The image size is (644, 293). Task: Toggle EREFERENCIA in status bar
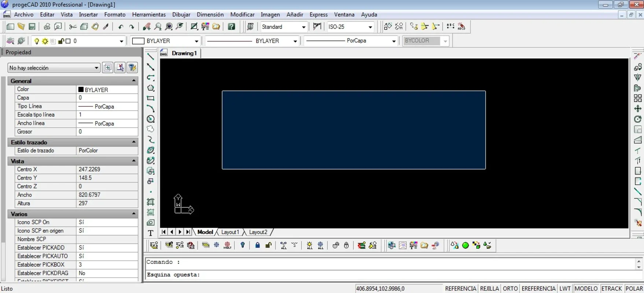538,289
